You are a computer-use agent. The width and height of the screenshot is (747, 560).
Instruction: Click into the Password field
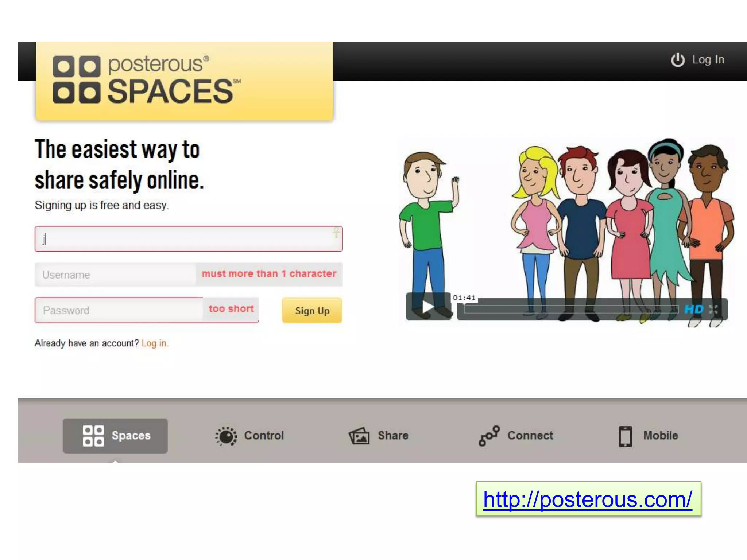coord(119,310)
